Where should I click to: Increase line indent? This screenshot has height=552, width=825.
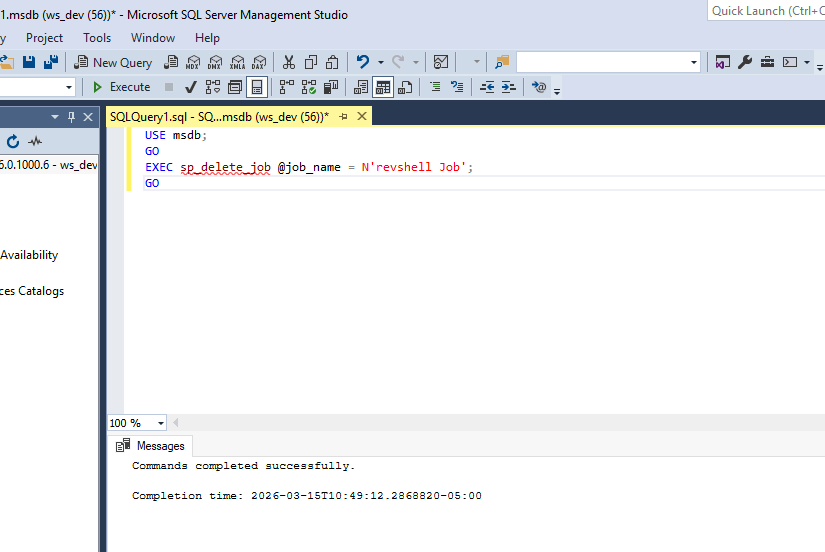point(509,87)
